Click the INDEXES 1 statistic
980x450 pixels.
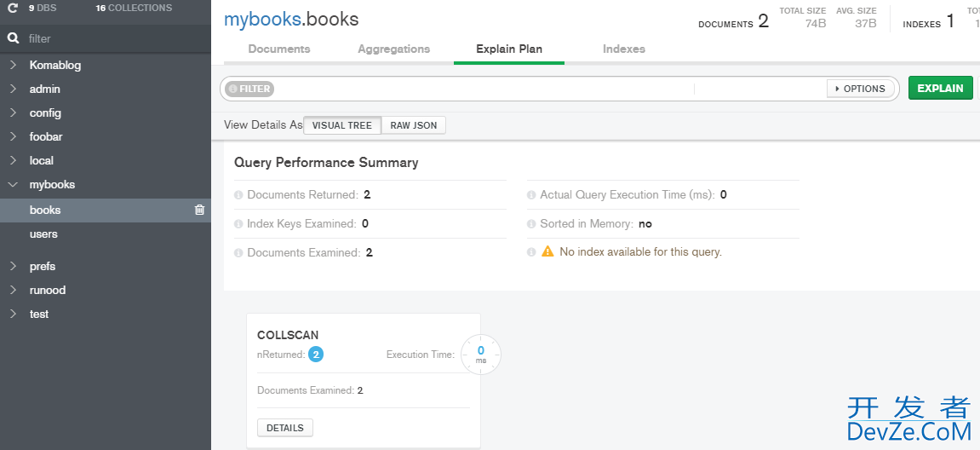929,22
